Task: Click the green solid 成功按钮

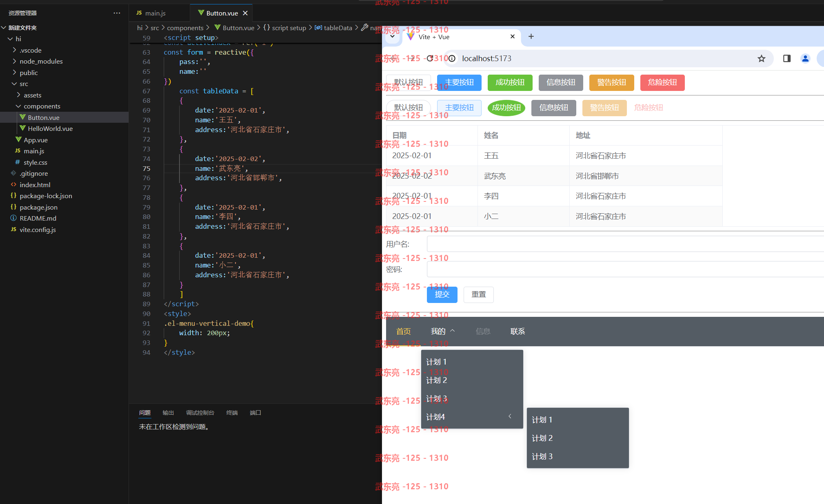Action: pyautogui.click(x=510, y=82)
